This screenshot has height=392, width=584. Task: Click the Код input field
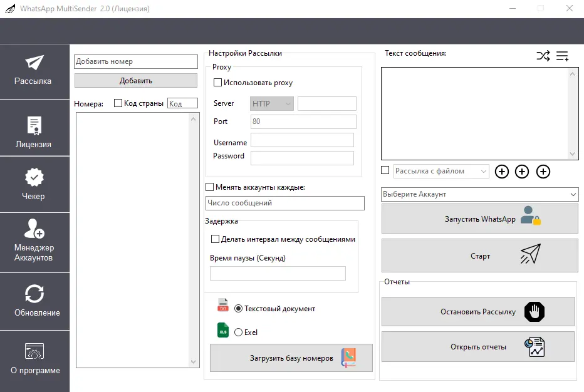point(182,103)
